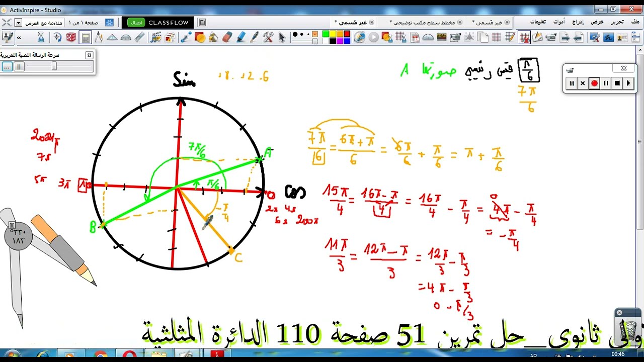Open the calculator tool

pyautogui.click(x=85, y=37)
